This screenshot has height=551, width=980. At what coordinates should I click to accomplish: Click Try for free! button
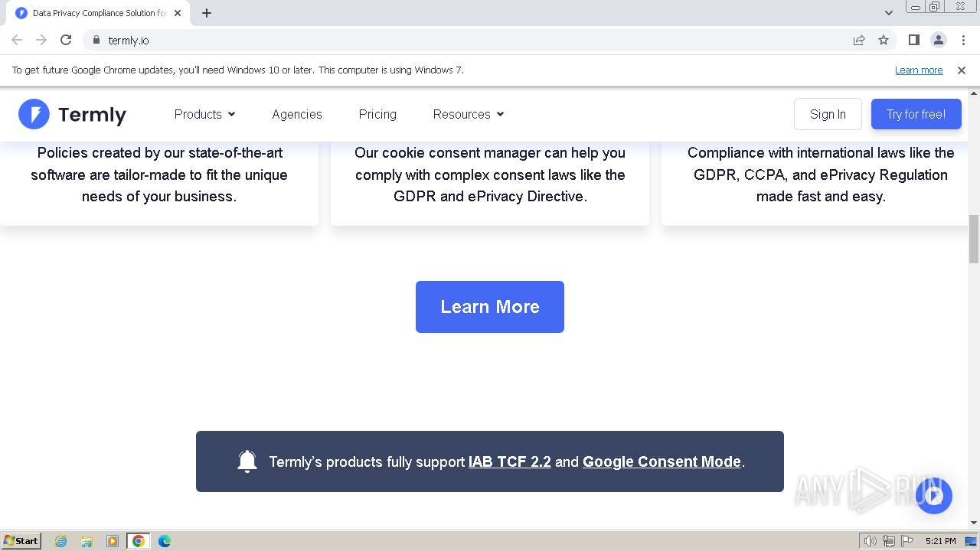[916, 114]
